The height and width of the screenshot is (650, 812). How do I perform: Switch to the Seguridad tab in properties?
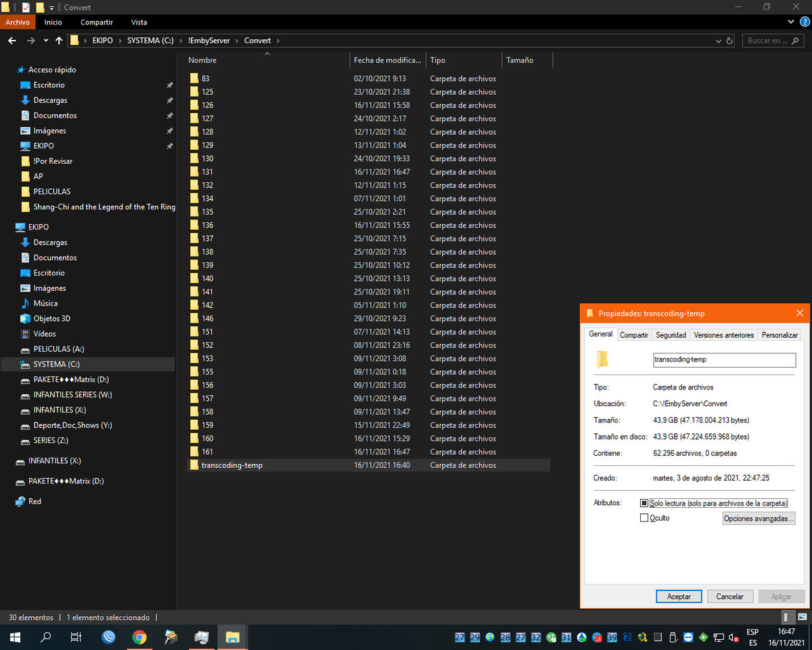[x=671, y=334]
